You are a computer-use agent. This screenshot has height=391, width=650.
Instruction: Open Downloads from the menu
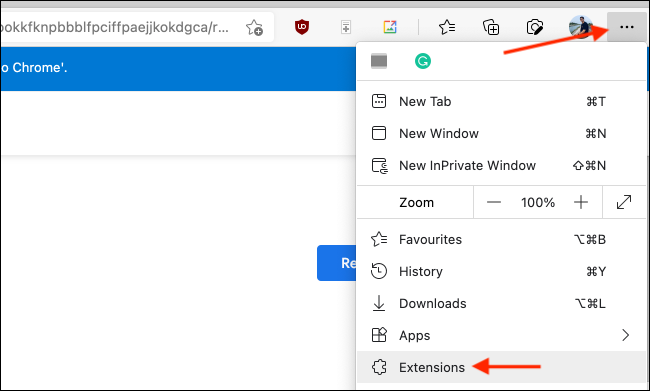coord(502,303)
